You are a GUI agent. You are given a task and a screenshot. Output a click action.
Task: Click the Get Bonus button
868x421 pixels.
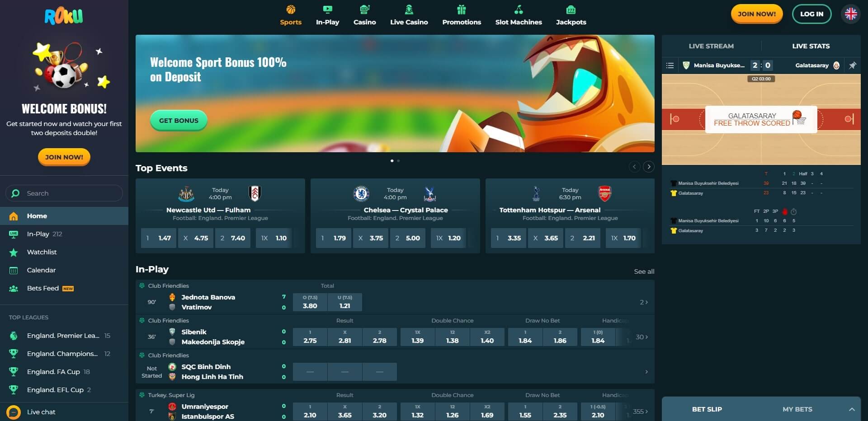[179, 121]
